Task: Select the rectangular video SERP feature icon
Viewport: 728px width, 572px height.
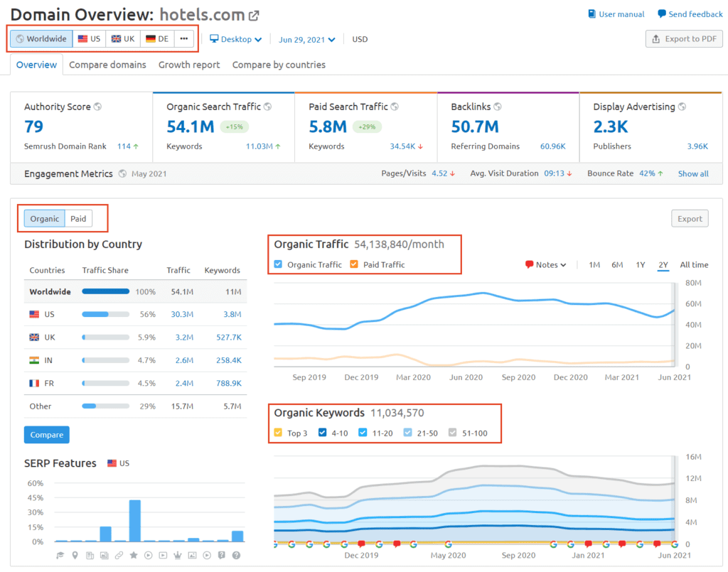Action: [163, 555]
